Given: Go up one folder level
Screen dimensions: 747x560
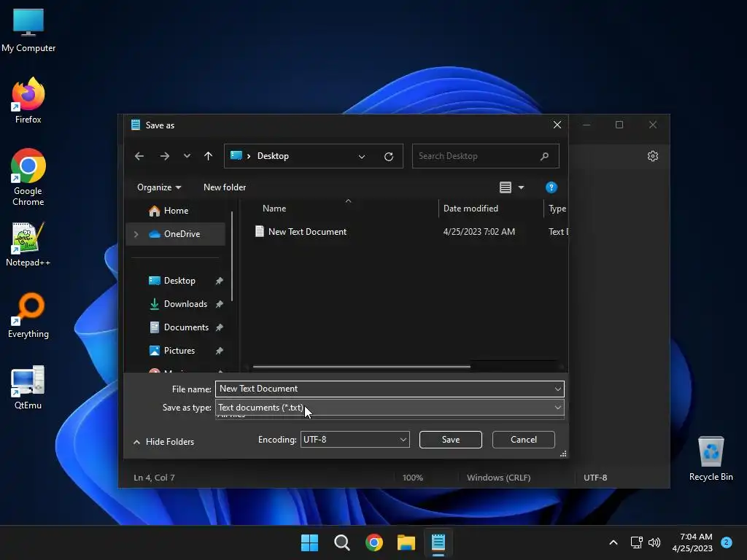Looking at the screenshot, I should coord(208,156).
